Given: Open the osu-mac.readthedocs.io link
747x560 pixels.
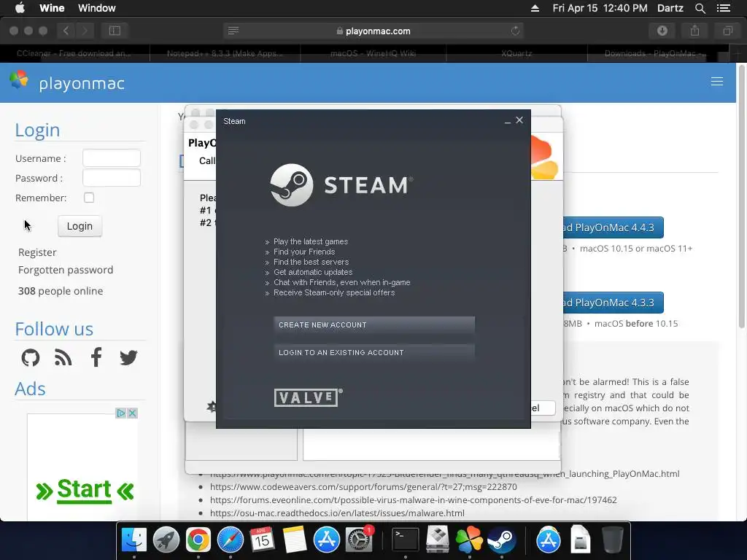Looking at the screenshot, I should tap(337, 513).
